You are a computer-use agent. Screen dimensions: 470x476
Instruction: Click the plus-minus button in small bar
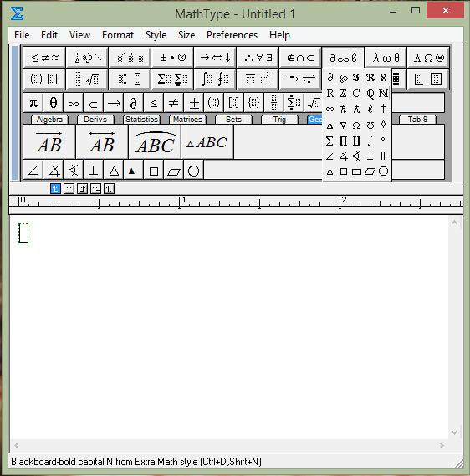tap(193, 103)
